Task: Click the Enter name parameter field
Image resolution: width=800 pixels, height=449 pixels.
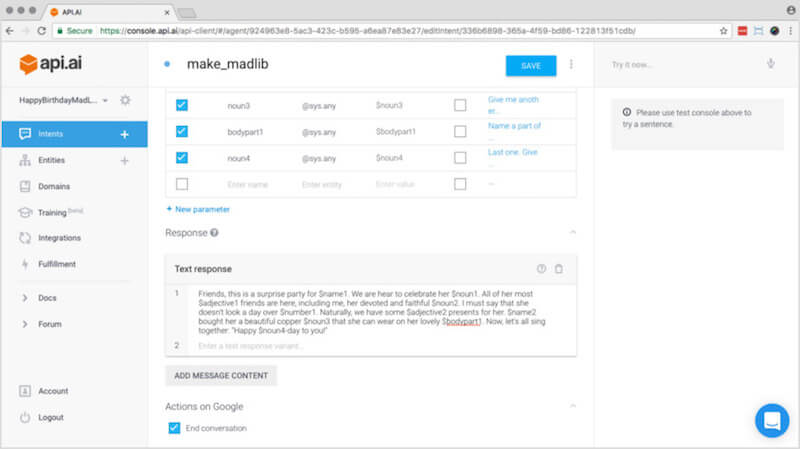Action: pos(247,185)
